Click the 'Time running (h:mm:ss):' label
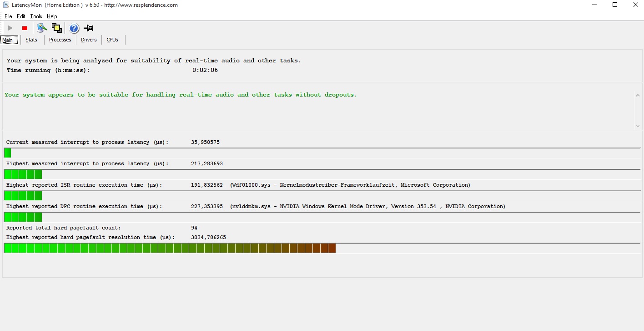The width and height of the screenshot is (644, 331). (x=48, y=70)
